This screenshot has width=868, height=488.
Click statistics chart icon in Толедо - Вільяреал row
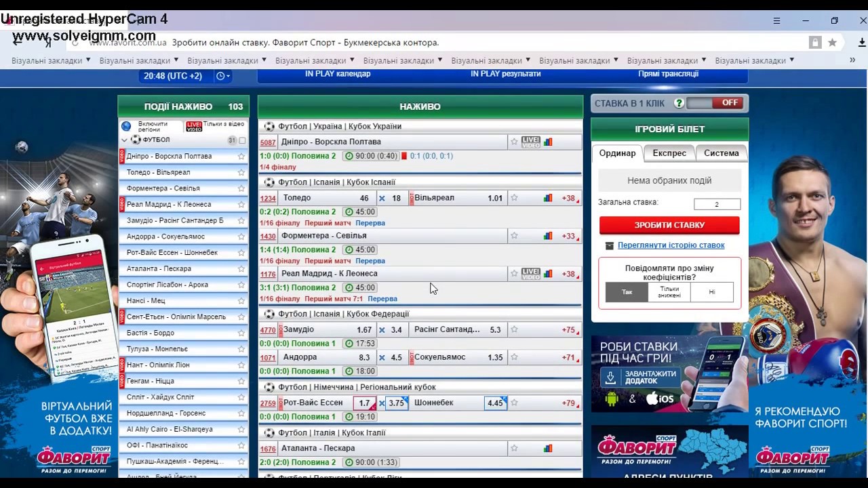[548, 198]
